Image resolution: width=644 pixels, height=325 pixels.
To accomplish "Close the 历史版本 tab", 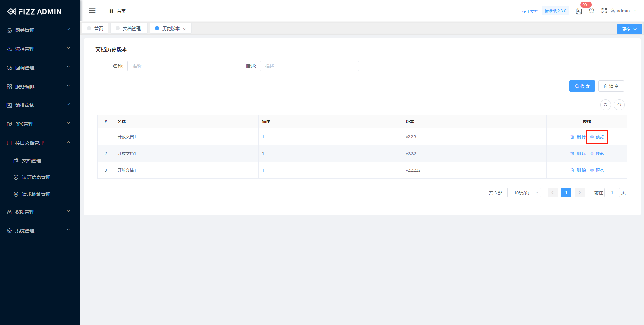I will point(185,29).
